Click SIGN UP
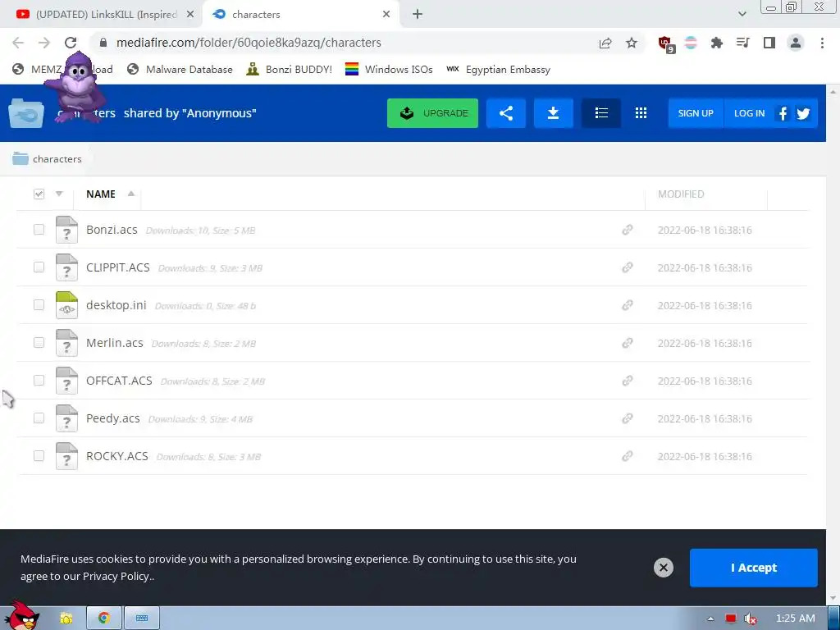840x630 pixels. tap(696, 113)
